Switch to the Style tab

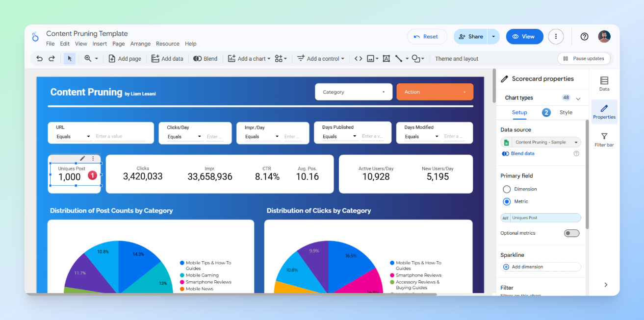point(566,112)
